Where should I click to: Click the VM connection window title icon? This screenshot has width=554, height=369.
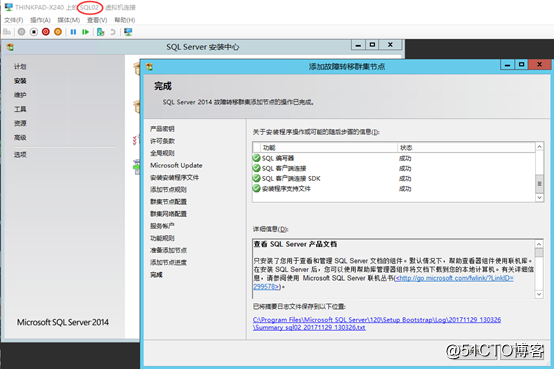pyautogui.click(x=8, y=7)
